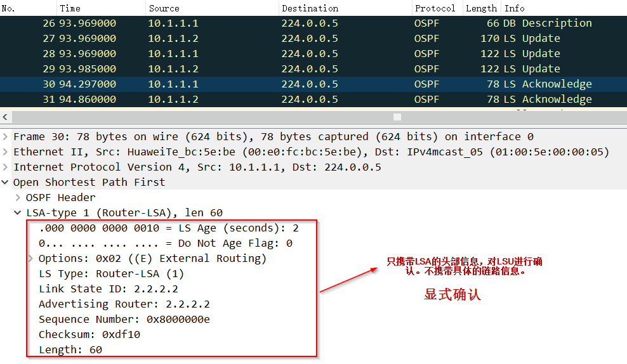627x364 pixels.
Task: Sort by the Info column header
Action: pyautogui.click(x=564, y=8)
